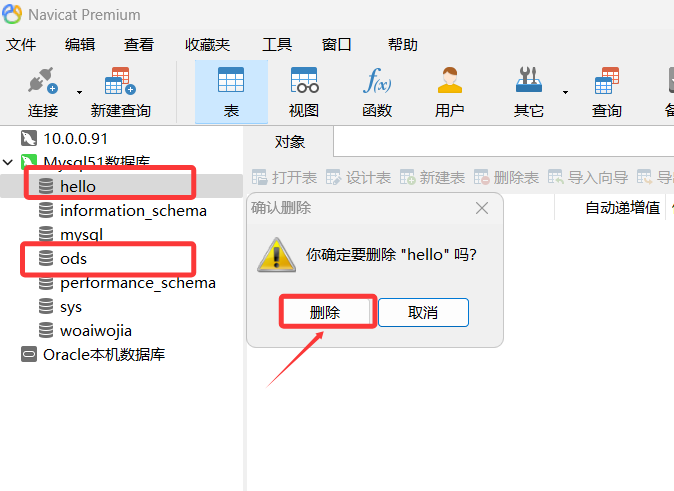674x491 pixels.
Task: Open the View icon with glasses
Action: tap(304, 80)
